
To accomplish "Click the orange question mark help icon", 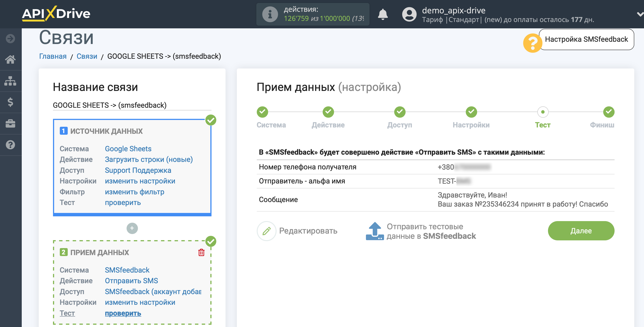I will (x=533, y=43).
